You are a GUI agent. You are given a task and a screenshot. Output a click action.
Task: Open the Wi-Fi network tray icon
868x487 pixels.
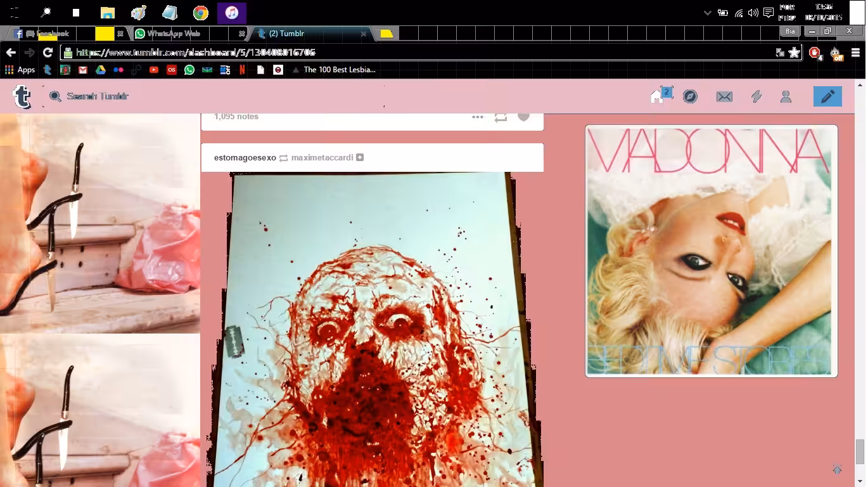pos(739,13)
